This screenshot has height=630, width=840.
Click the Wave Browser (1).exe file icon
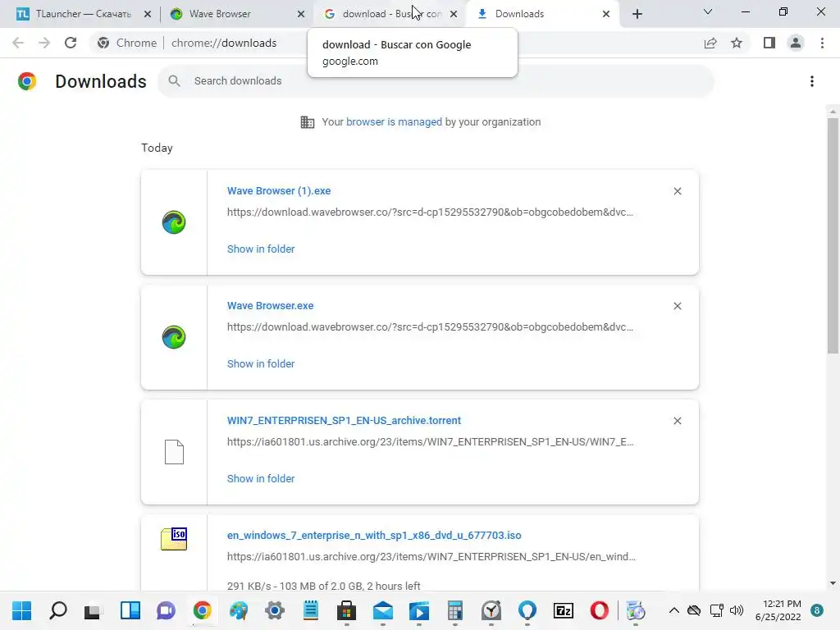[174, 222]
